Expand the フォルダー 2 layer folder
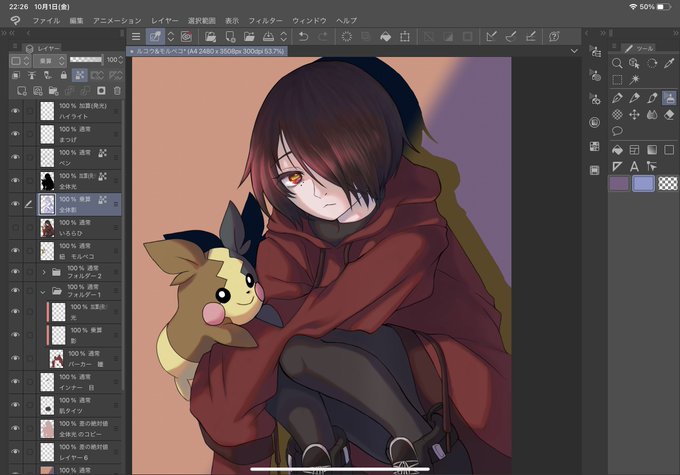 click(43, 272)
